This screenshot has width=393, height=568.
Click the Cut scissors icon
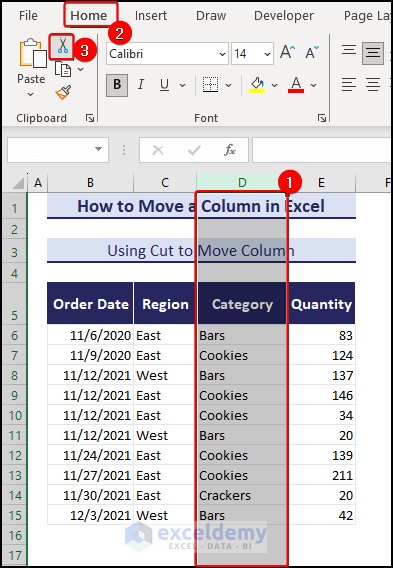tap(62, 47)
